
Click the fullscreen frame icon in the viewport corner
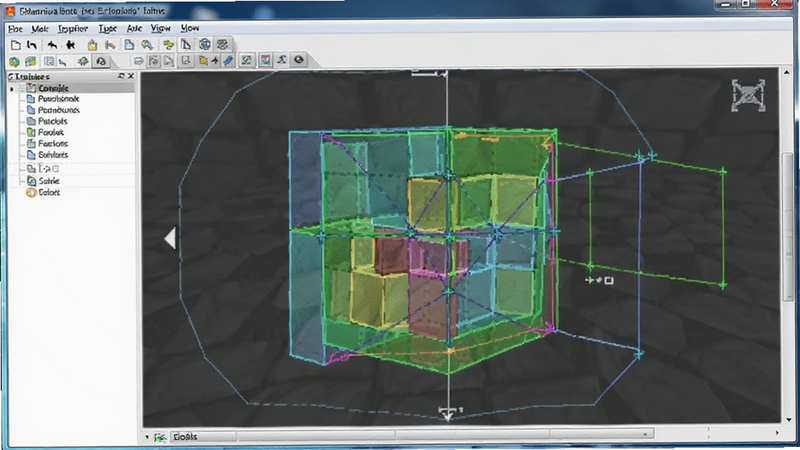pyautogui.click(x=748, y=95)
